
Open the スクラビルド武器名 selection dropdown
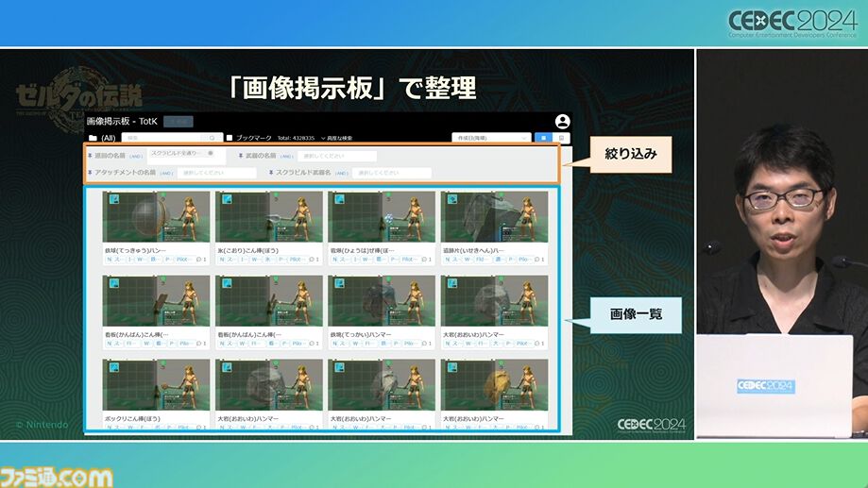click(391, 173)
